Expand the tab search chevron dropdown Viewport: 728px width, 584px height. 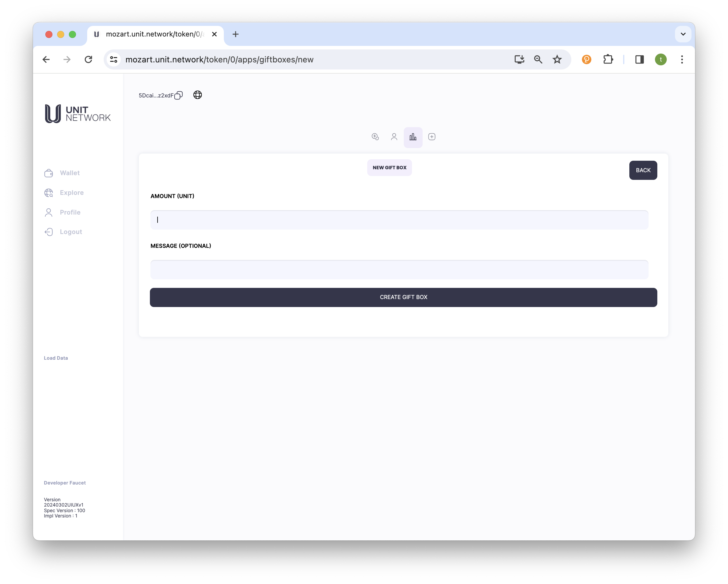[683, 34]
